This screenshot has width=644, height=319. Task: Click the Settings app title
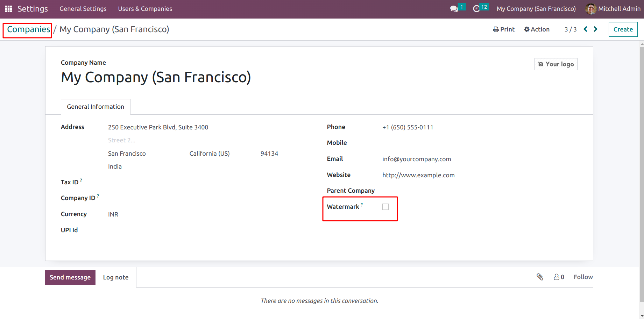(x=33, y=9)
